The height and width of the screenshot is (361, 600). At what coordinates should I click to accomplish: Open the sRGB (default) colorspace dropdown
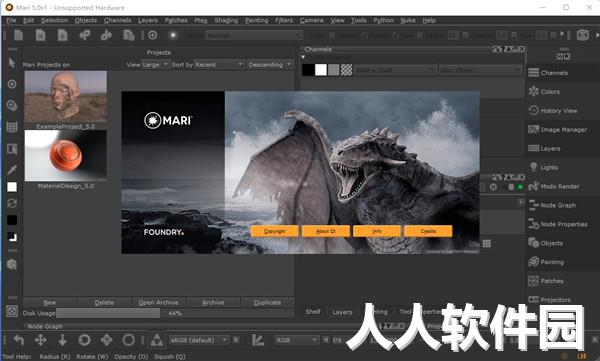[x=199, y=340]
